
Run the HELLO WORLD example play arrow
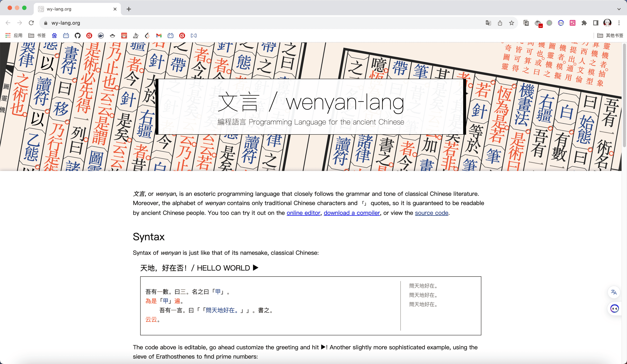[255, 268]
